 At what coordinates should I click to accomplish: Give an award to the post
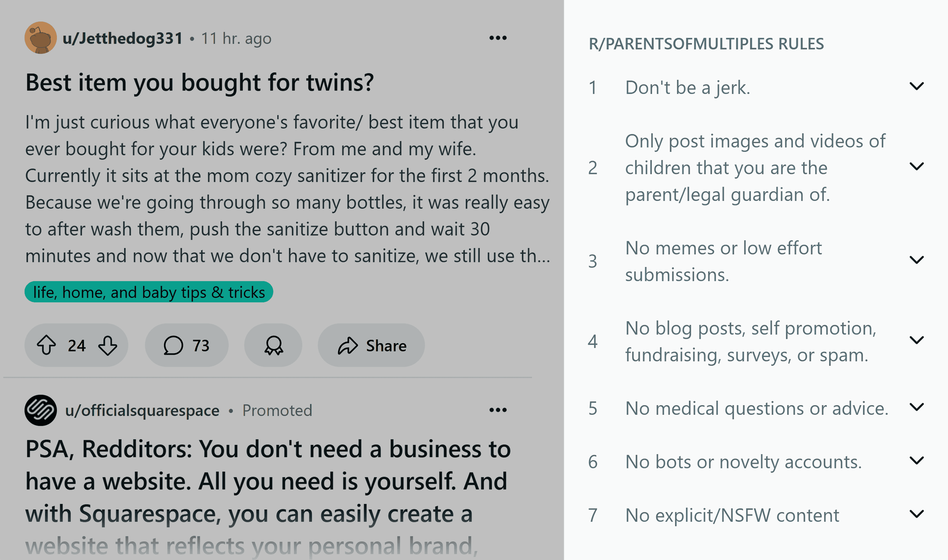tap(273, 345)
